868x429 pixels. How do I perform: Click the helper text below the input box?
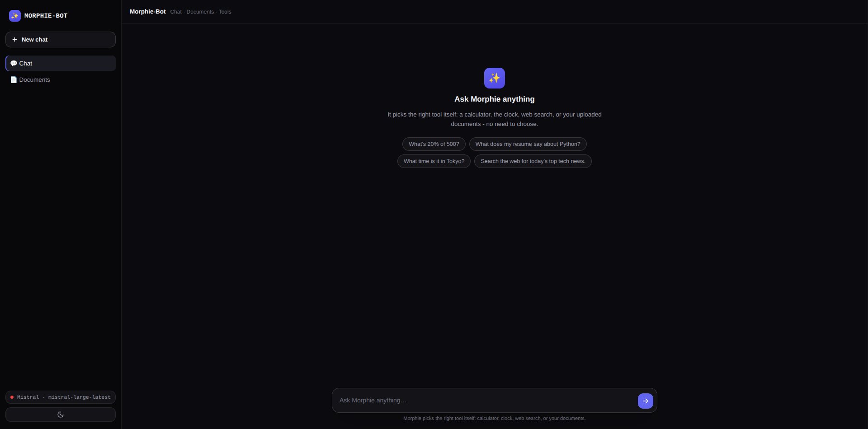494,418
